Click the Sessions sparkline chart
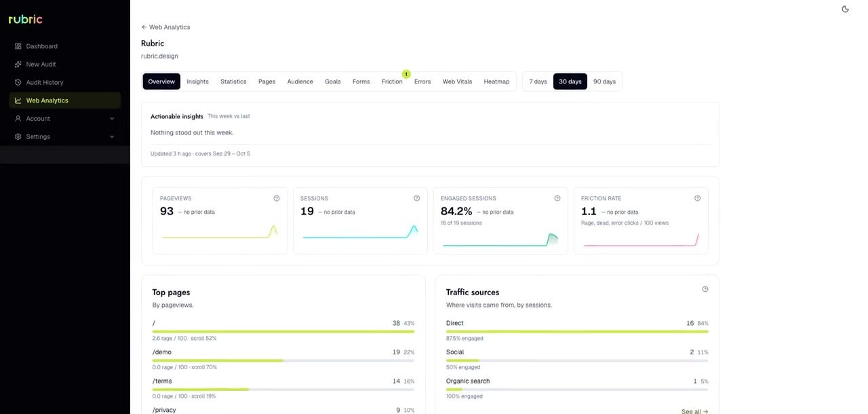The height and width of the screenshot is (414, 868). point(360,231)
